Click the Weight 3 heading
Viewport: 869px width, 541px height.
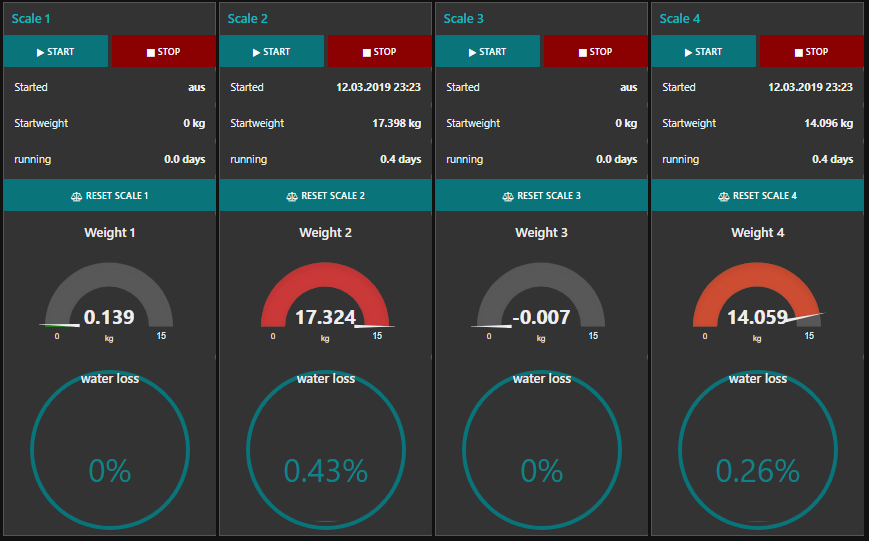(x=541, y=233)
